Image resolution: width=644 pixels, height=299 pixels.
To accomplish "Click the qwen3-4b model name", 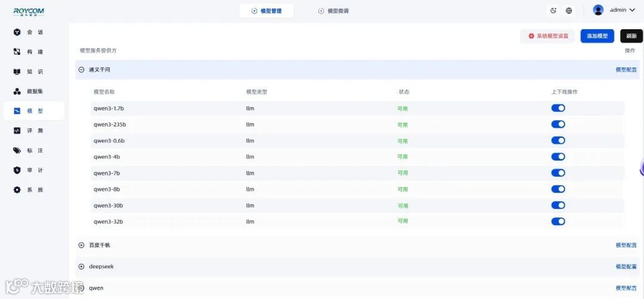I will (107, 157).
